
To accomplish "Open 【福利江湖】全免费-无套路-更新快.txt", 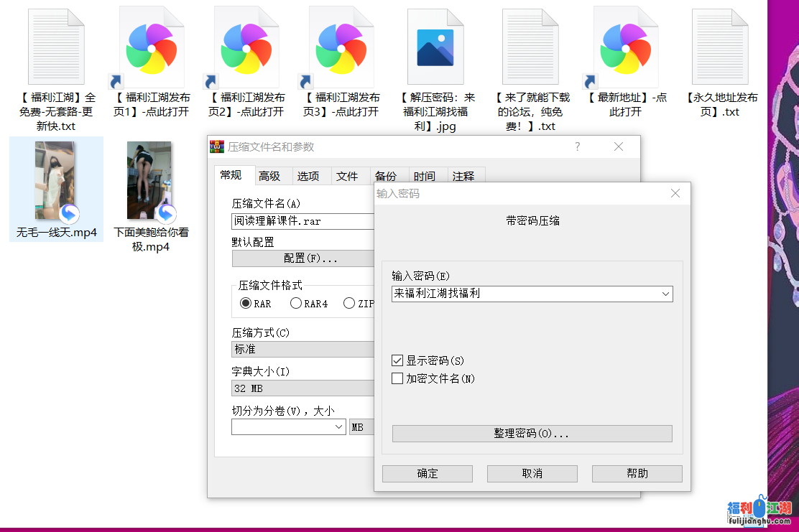I will point(55,45).
